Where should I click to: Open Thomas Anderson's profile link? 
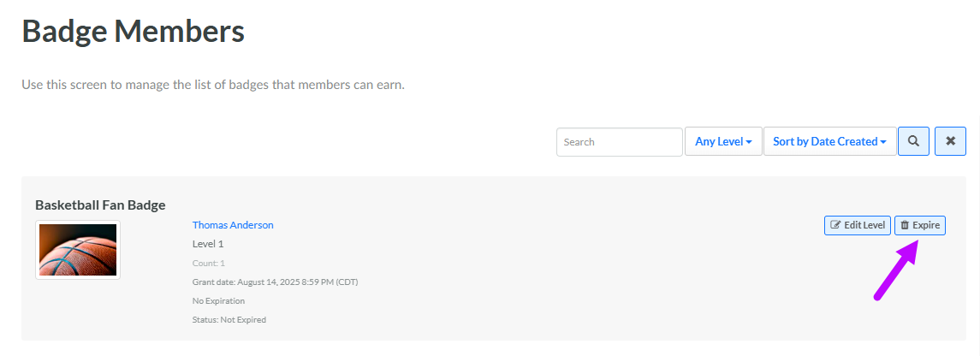click(233, 225)
